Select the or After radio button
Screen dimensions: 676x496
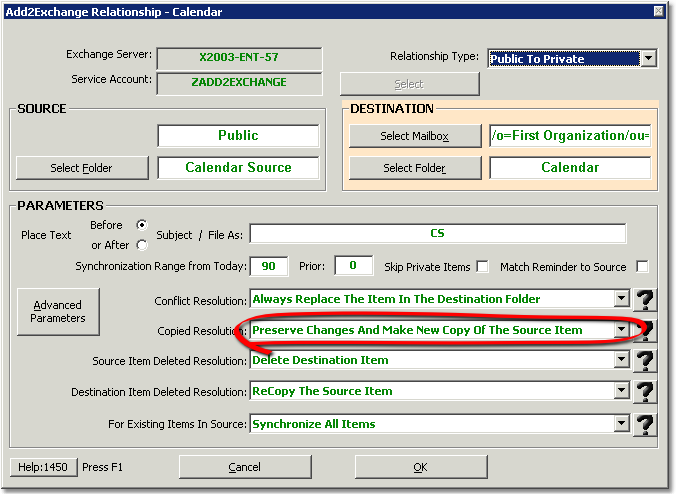(x=141, y=245)
